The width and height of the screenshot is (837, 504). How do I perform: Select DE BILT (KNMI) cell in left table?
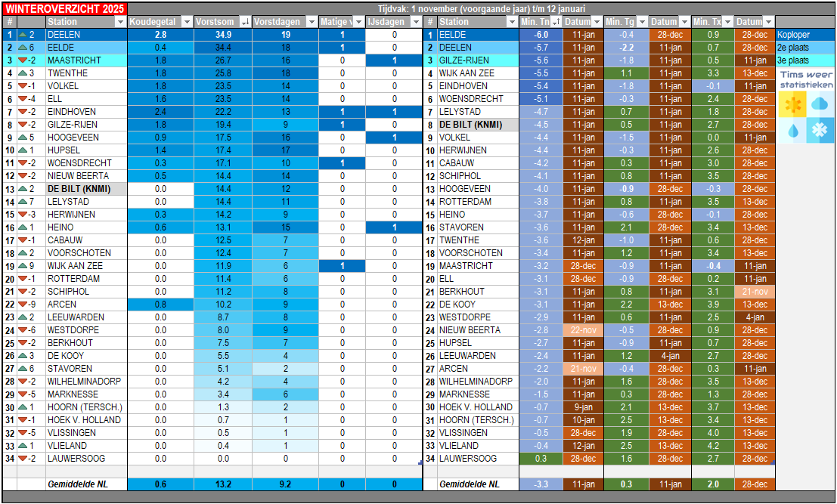point(86,189)
